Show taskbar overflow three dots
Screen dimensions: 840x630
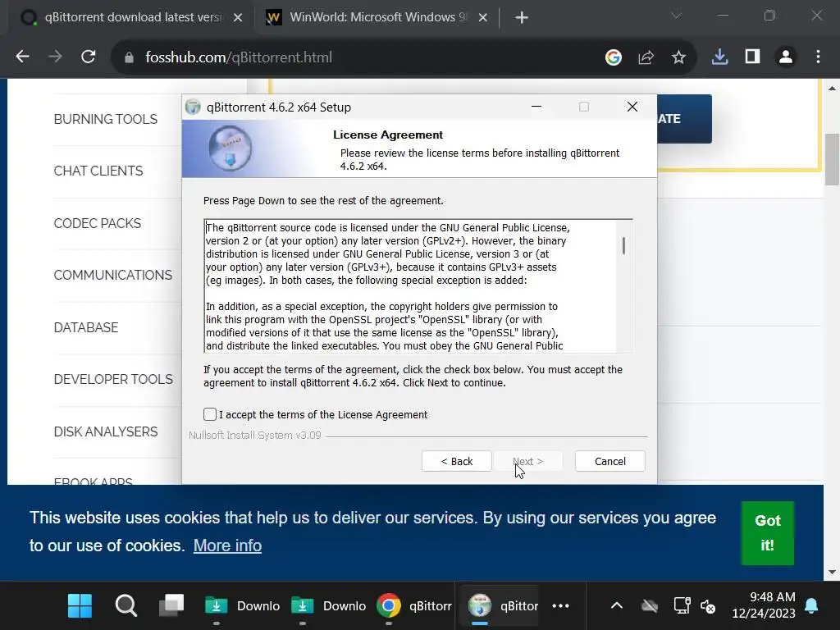click(560, 606)
